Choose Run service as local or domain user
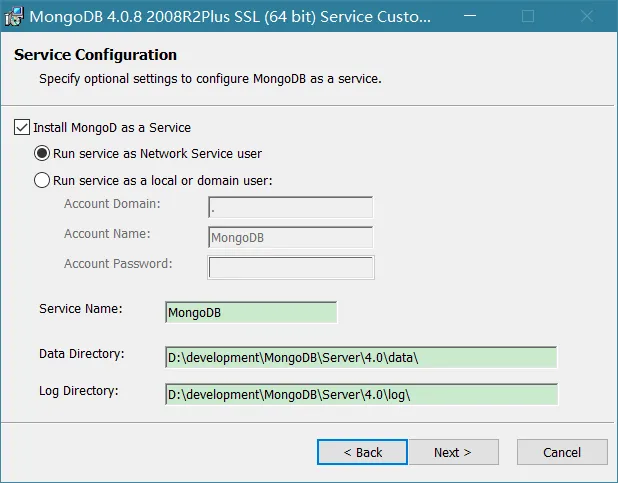 [x=42, y=181]
